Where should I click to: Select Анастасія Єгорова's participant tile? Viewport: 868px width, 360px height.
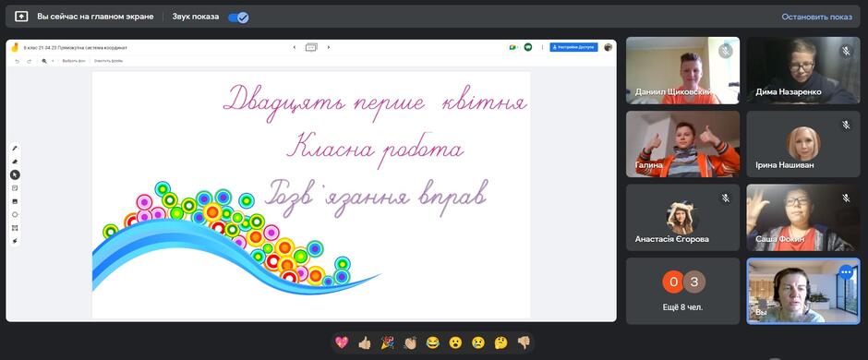click(682, 217)
